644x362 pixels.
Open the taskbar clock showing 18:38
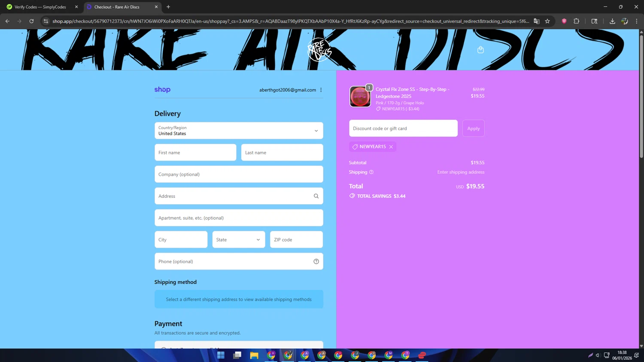click(x=622, y=355)
